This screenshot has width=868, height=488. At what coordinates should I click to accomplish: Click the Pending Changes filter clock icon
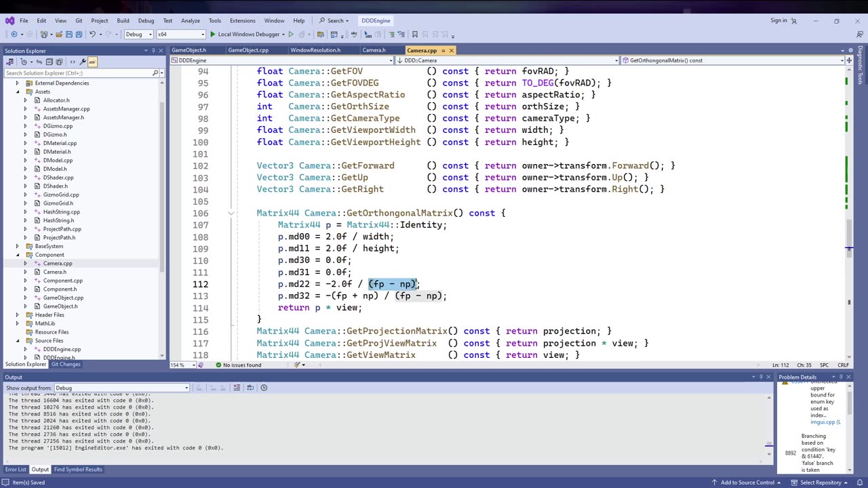click(x=25, y=62)
